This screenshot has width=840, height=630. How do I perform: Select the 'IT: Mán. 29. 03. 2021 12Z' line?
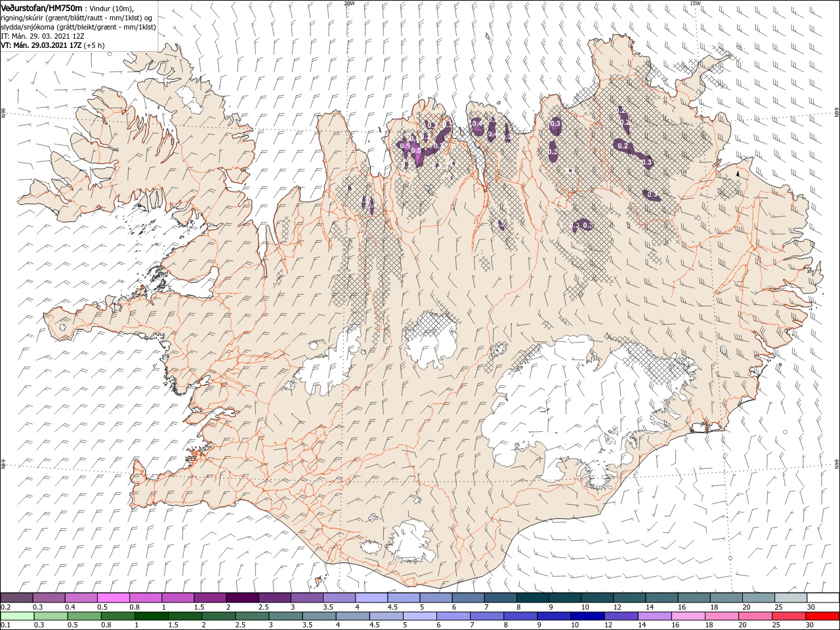pos(42,36)
